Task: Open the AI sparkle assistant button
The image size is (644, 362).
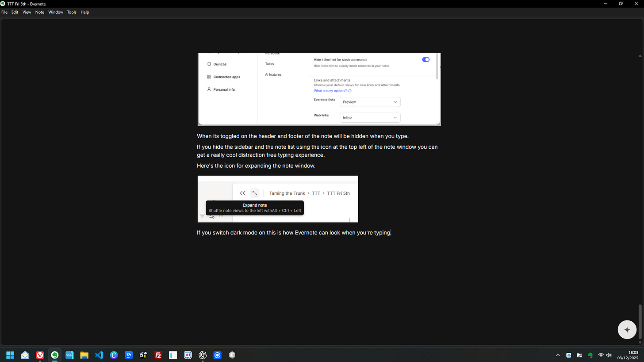Action: (x=627, y=330)
